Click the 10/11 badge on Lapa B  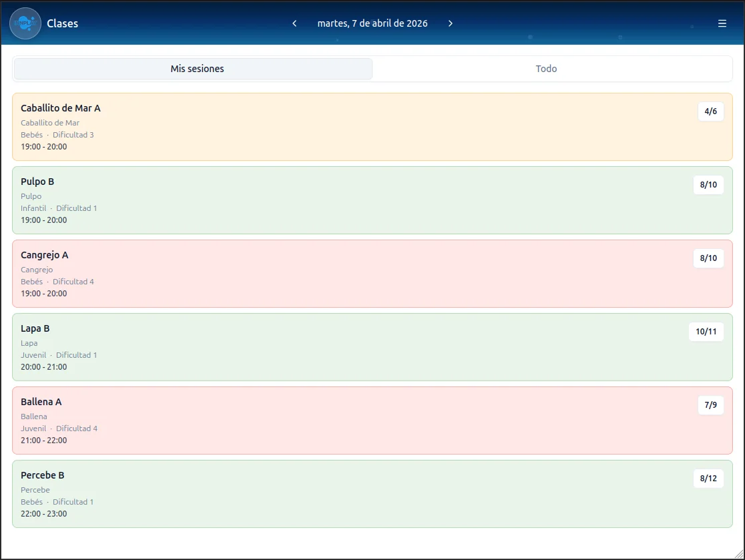point(706,332)
